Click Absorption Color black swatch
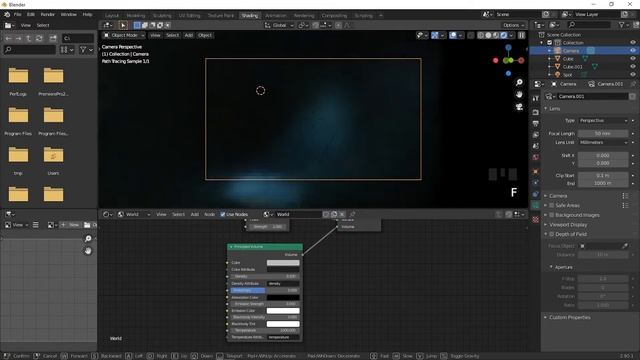This screenshot has width=640, height=360. [283, 298]
